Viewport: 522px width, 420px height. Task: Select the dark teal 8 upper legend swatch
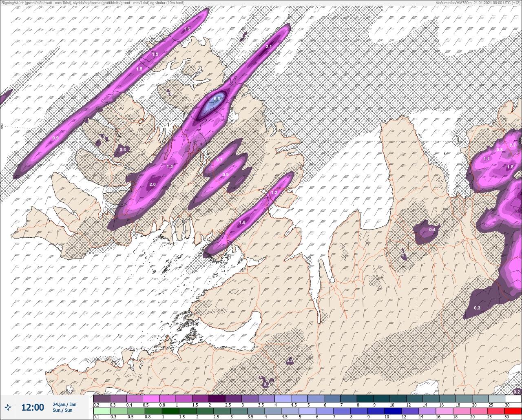tap(365, 398)
